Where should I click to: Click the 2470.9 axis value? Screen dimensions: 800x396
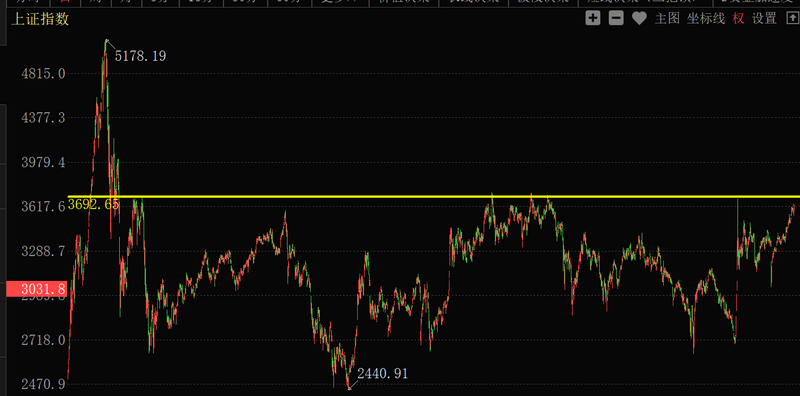coord(43,384)
